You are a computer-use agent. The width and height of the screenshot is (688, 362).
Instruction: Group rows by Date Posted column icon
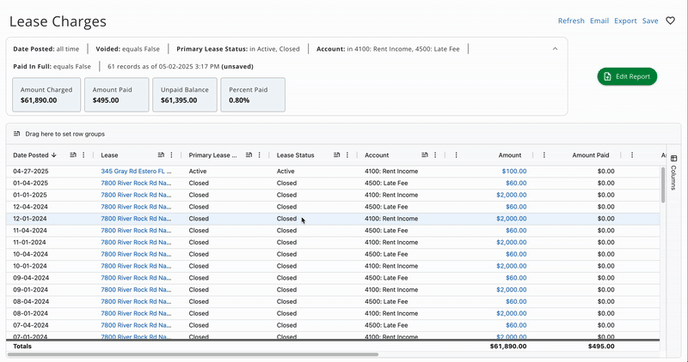coord(73,155)
